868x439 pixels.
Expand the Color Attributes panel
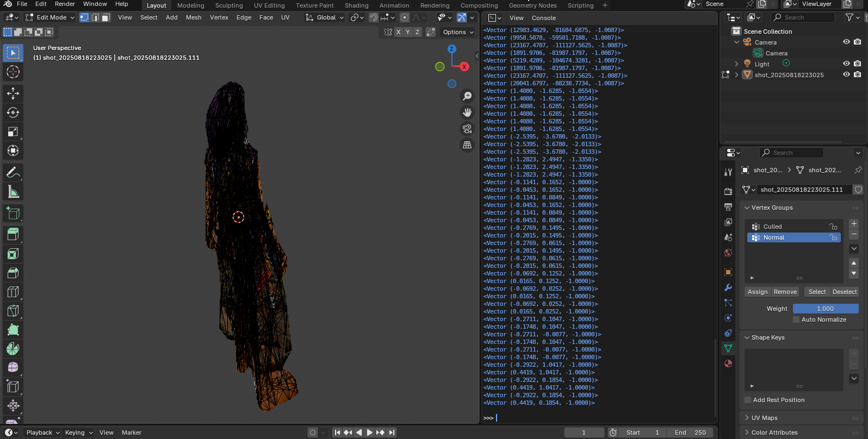click(x=747, y=432)
